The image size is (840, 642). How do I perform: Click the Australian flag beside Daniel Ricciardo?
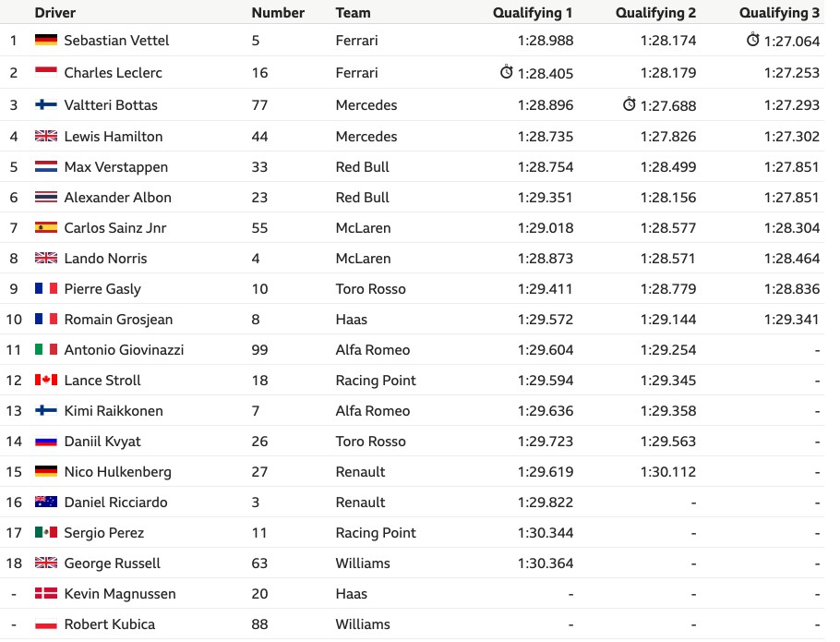[46, 503]
